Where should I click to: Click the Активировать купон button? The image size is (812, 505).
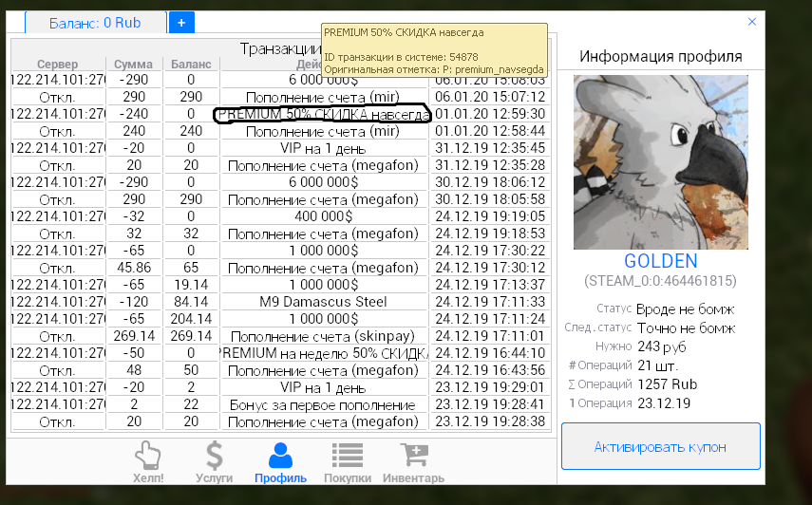coord(660,446)
